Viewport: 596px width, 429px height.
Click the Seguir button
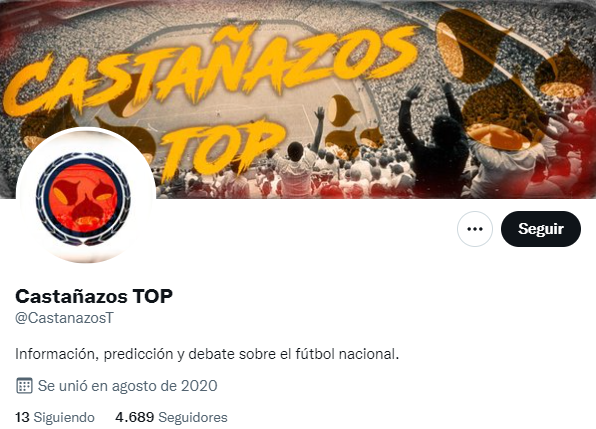[541, 229]
